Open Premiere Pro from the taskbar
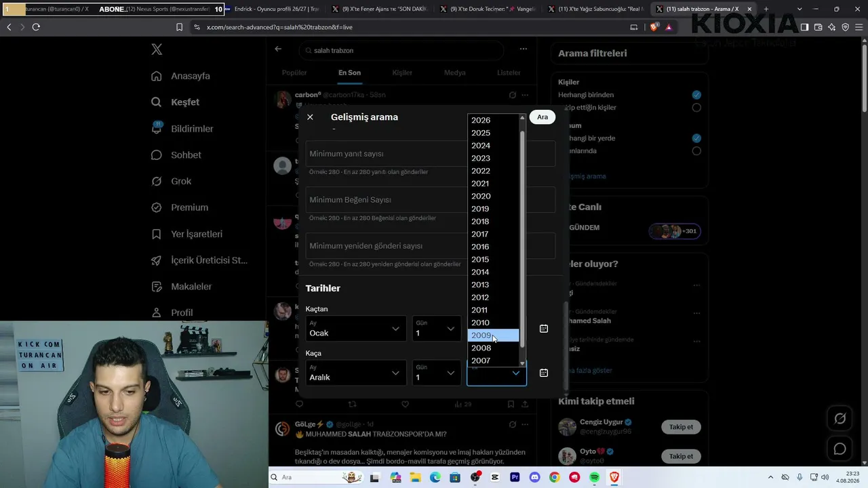The height and width of the screenshot is (488, 868). [515, 478]
